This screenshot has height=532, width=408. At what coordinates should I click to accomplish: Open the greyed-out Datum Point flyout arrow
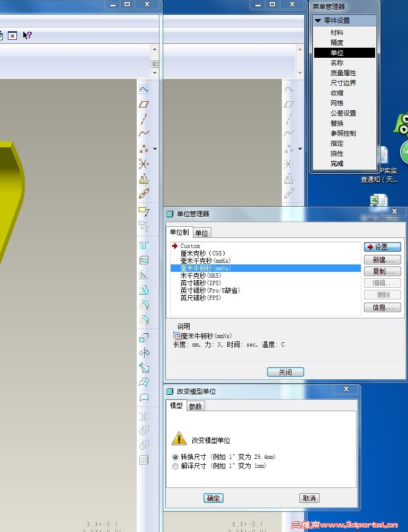pyautogui.click(x=300, y=148)
